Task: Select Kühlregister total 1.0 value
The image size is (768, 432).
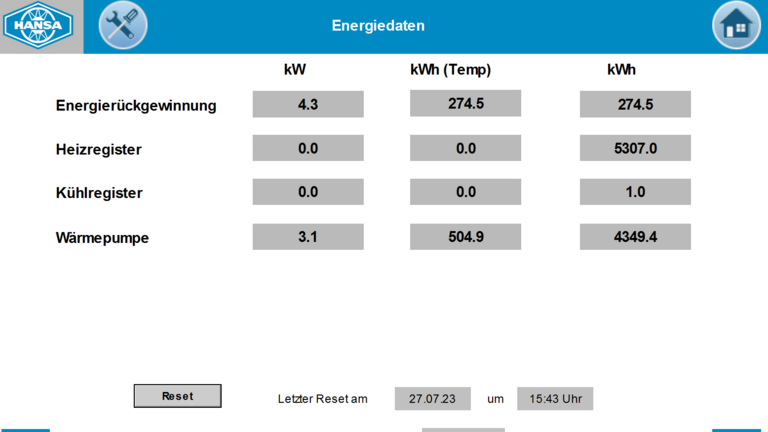Action: tap(635, 192)
